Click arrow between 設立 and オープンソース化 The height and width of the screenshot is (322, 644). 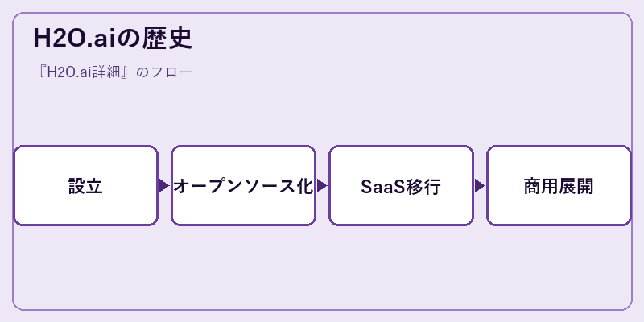164,186
